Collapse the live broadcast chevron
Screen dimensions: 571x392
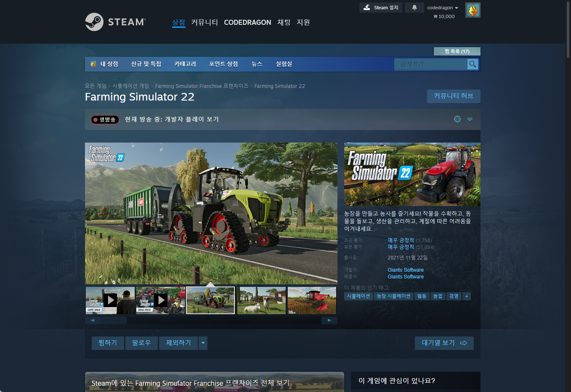tap(470, 119)
